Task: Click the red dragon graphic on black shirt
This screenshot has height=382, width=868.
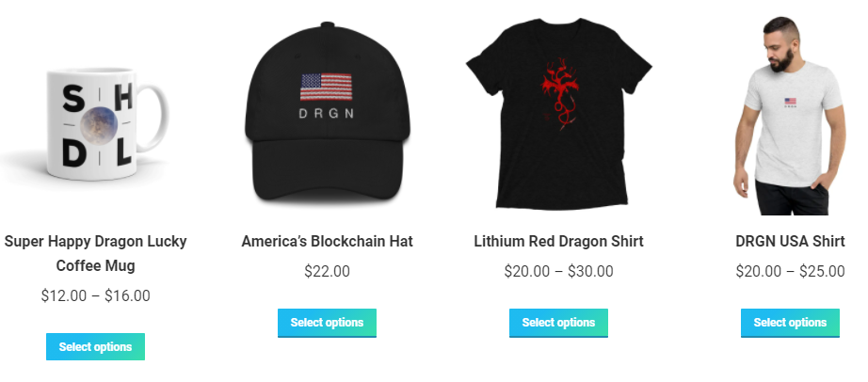Action: pos(558,93)
